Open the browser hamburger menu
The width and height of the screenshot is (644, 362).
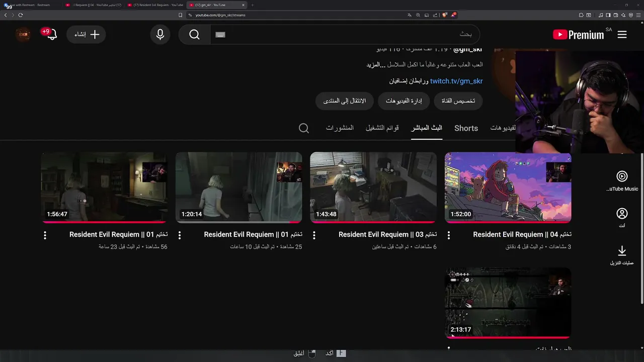638,15
